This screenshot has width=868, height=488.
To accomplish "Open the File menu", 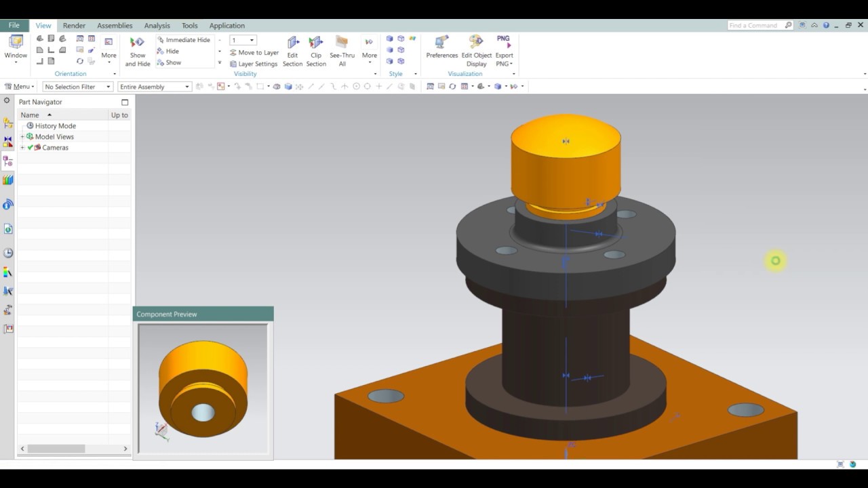I will pos(14,26).
